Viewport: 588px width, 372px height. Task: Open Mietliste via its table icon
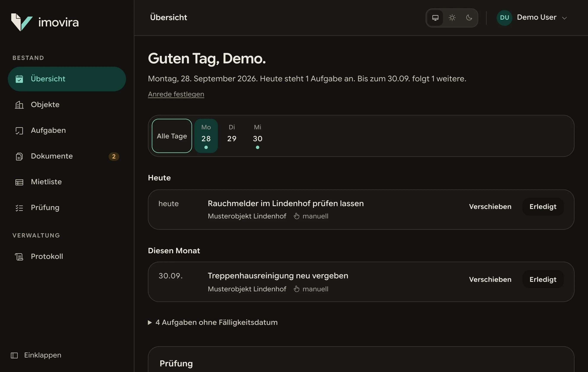(19, 182)
